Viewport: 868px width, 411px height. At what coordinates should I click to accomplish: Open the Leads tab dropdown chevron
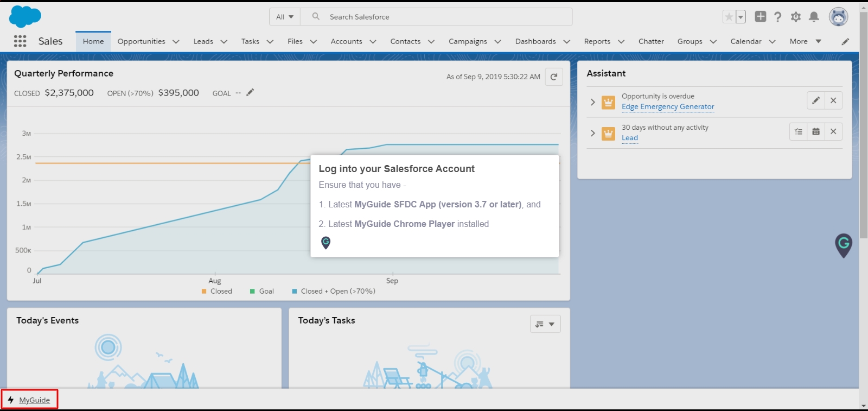click(x=224, y=41)
